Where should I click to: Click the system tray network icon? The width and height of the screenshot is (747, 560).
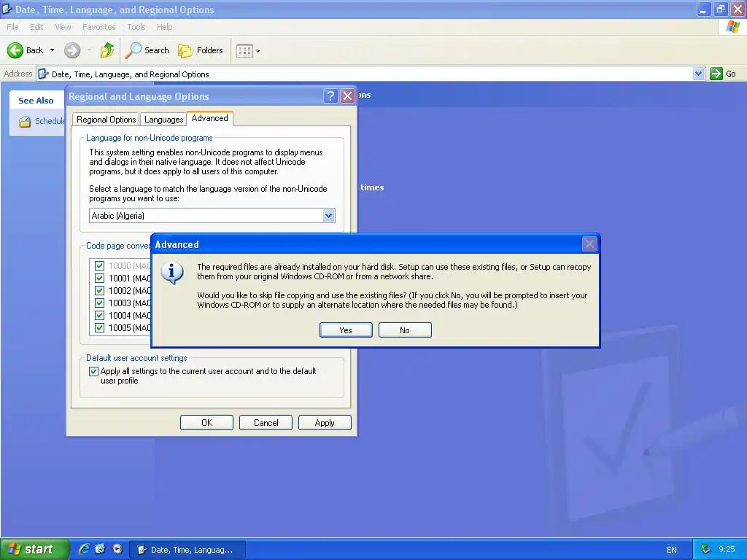[705, 549]
